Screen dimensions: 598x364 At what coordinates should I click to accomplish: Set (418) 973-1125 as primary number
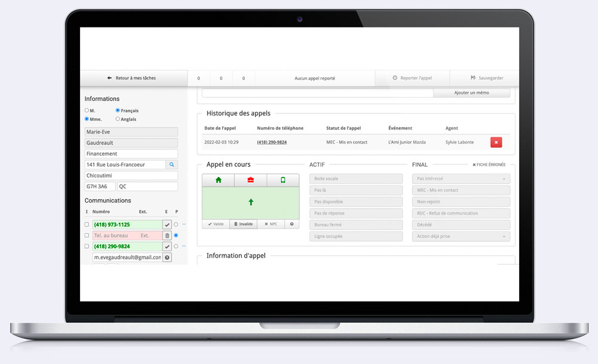tap(176, 225)
